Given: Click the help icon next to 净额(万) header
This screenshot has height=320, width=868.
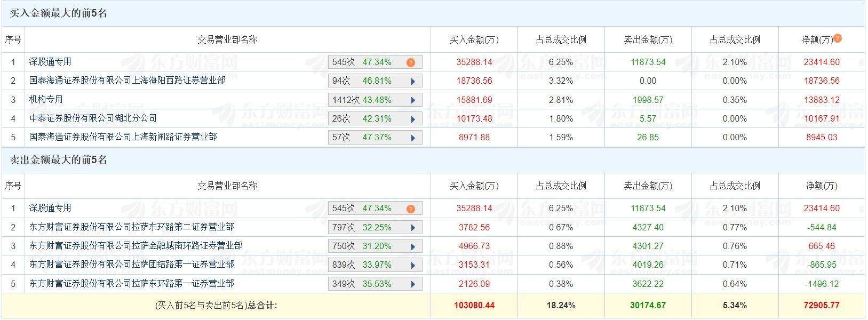Looking at the screenshot, I should [x=838, y=38].
